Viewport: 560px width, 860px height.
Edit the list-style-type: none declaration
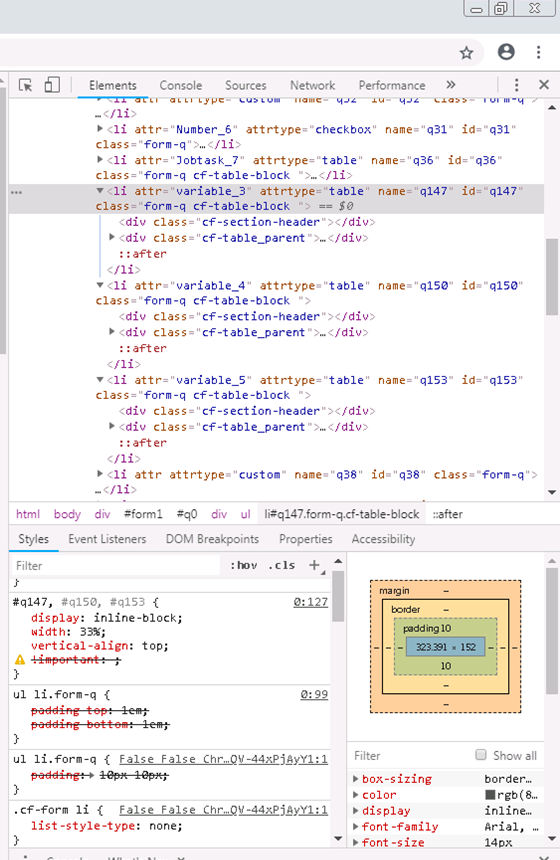pos(106,826)
